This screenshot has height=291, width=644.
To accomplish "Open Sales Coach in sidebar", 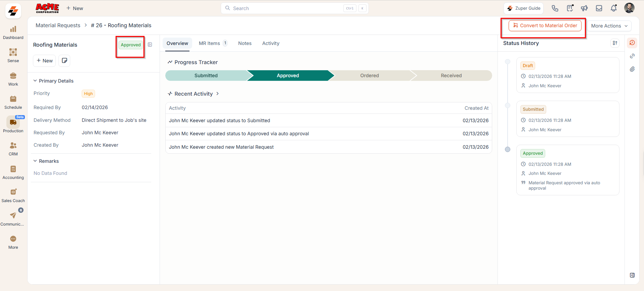I will click(13, 196).
